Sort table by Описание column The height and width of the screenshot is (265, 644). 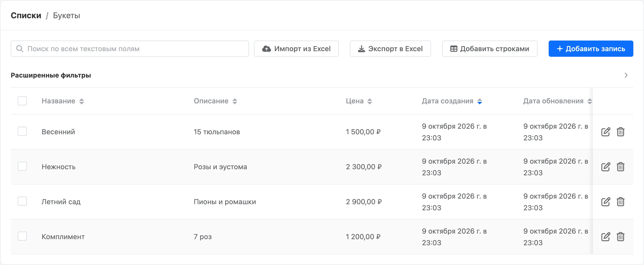[x=235, y=101]
